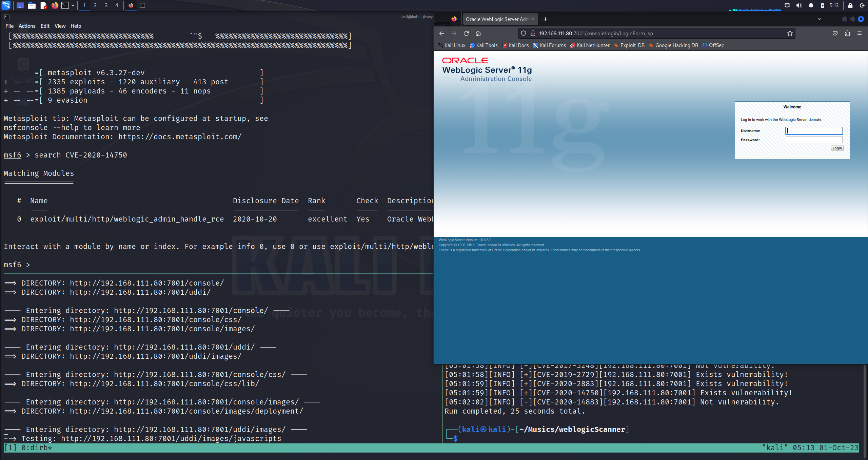Click the tracking protection shield icon
The width and height of the screenshot is (868, 460).
coord(524,34)
